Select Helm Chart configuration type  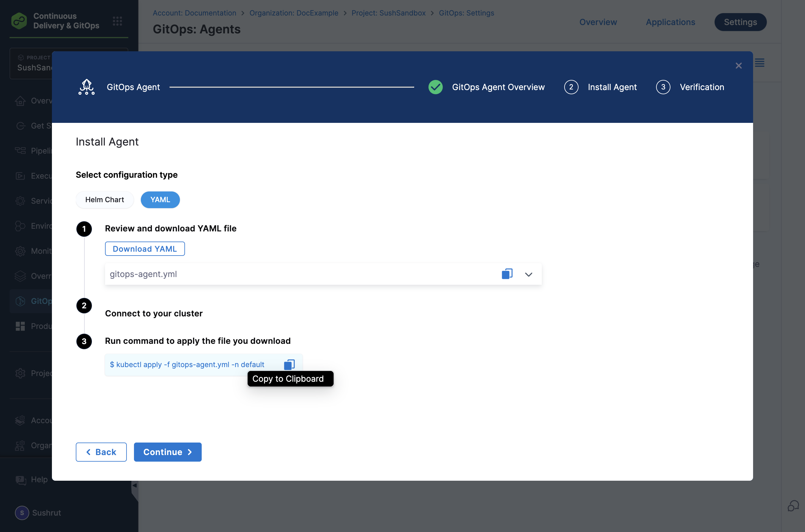click(x=104, y=199)
